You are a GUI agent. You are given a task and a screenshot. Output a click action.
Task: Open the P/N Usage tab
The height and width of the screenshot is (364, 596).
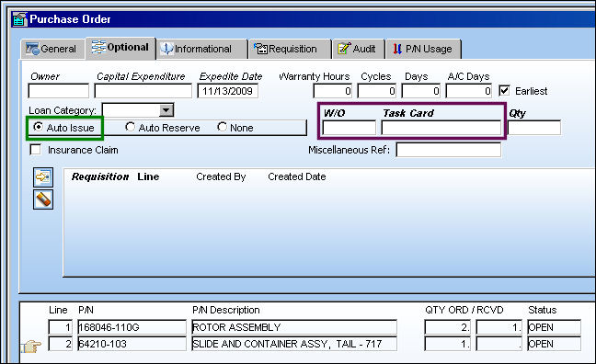coord(423,49)
